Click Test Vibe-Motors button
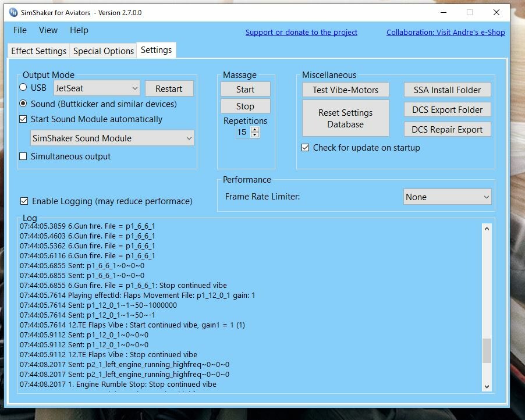Viewport: 525px width, 420px height. [x=346, y=90]
